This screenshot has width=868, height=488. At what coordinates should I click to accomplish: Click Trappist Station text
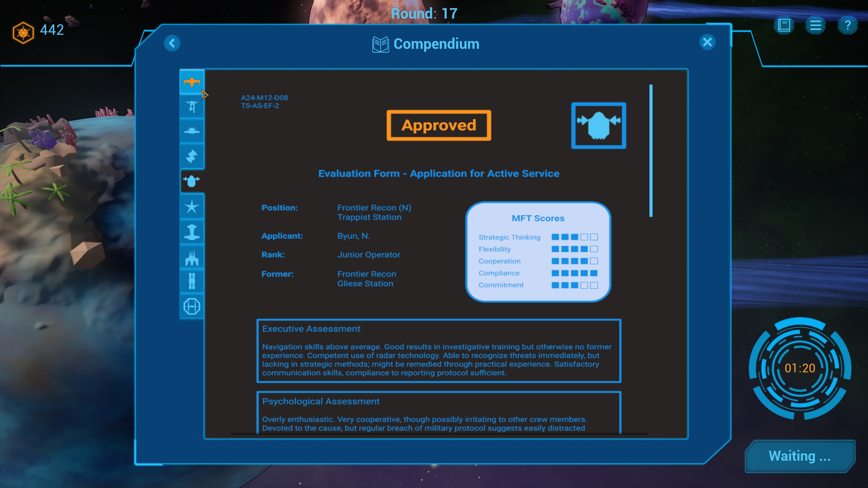click(369, 217)
